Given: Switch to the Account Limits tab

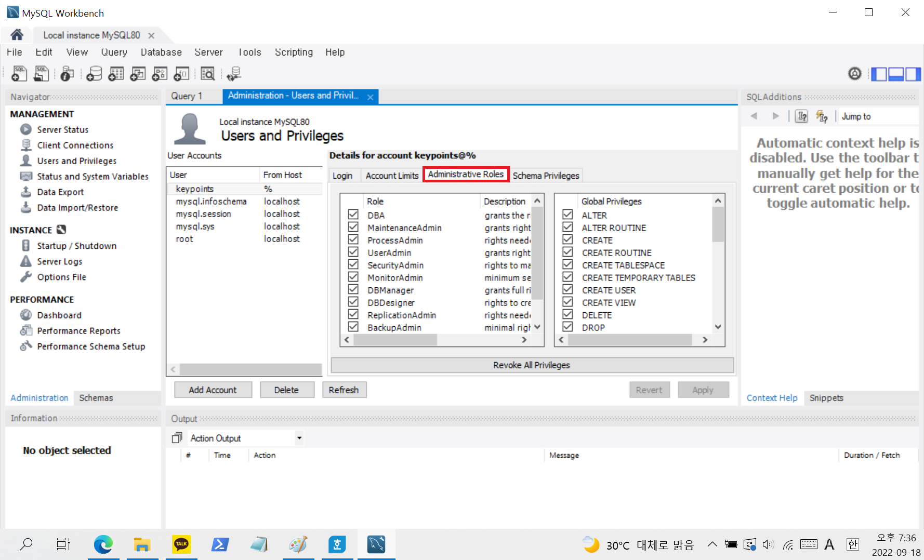Looking at the screenshot, I should click(392, 176).
